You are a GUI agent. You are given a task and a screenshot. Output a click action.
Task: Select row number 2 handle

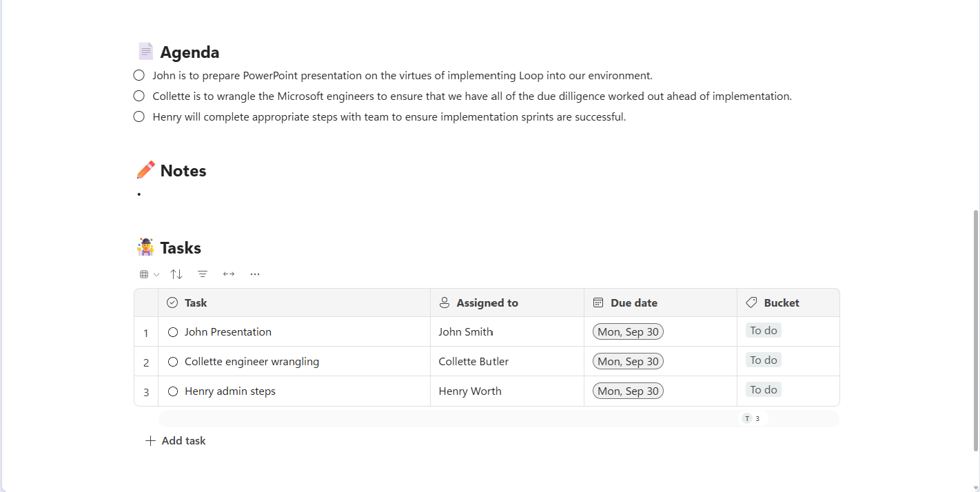click(x=146, y=362)
